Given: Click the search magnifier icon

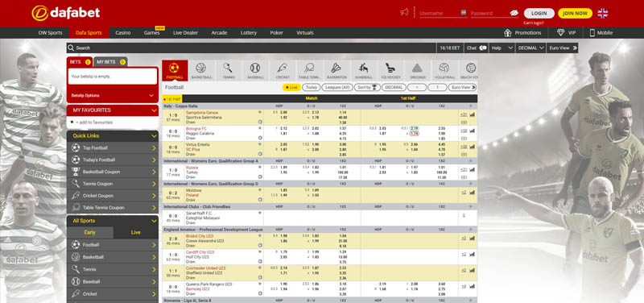Looking at the screenshot, I should [71, 48].
